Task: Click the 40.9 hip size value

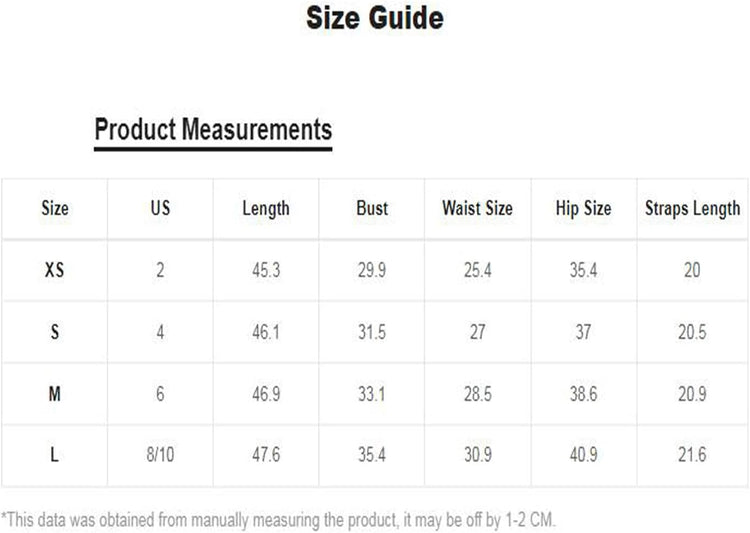Action: click(x=583, y=455)
